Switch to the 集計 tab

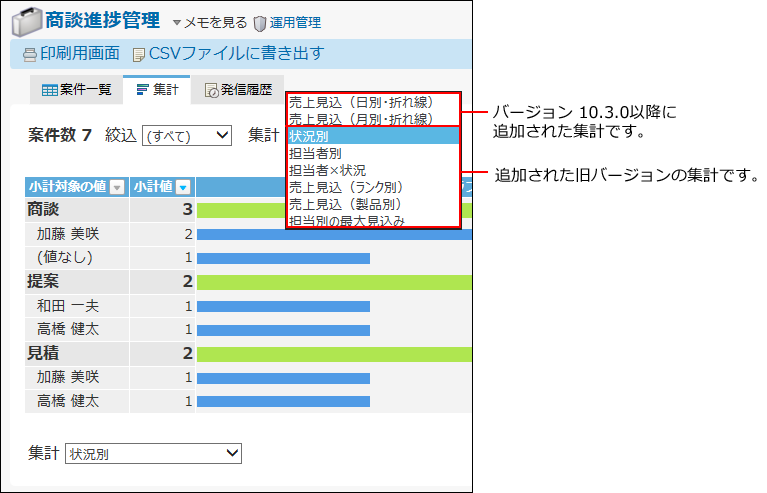click(x=157, y=90)
